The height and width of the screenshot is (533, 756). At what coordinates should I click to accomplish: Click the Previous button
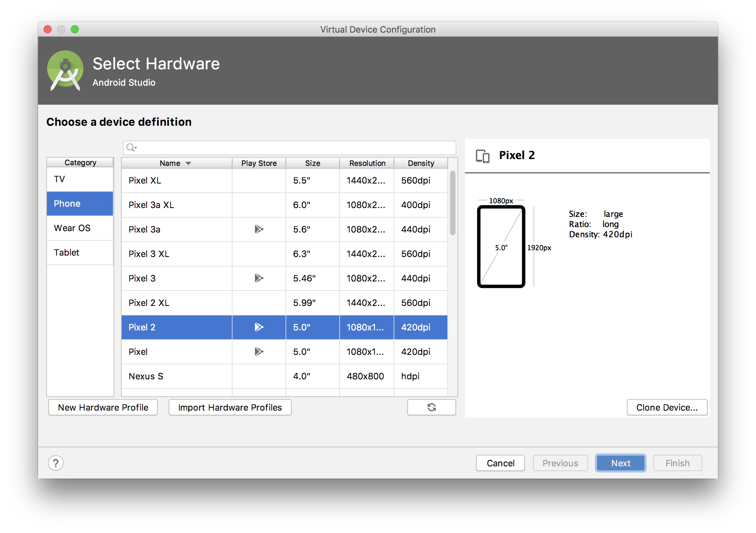point(560,463)
